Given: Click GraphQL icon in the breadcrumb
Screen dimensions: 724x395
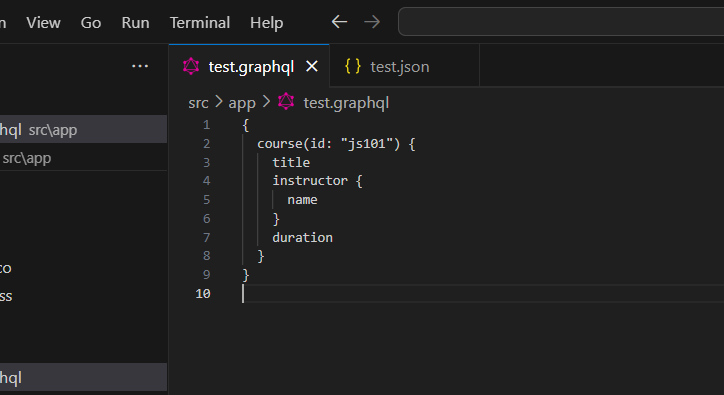Looking at the screenshot, I should tap(286, 102).
